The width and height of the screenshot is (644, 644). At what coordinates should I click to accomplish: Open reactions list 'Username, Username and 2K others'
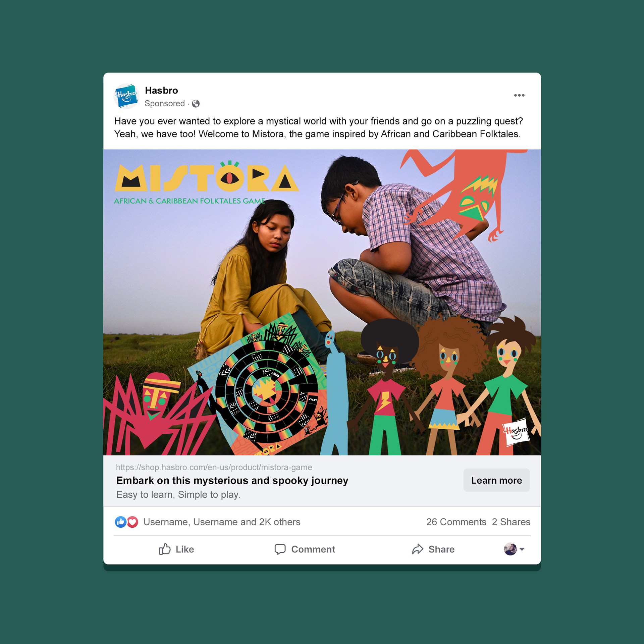222,522
